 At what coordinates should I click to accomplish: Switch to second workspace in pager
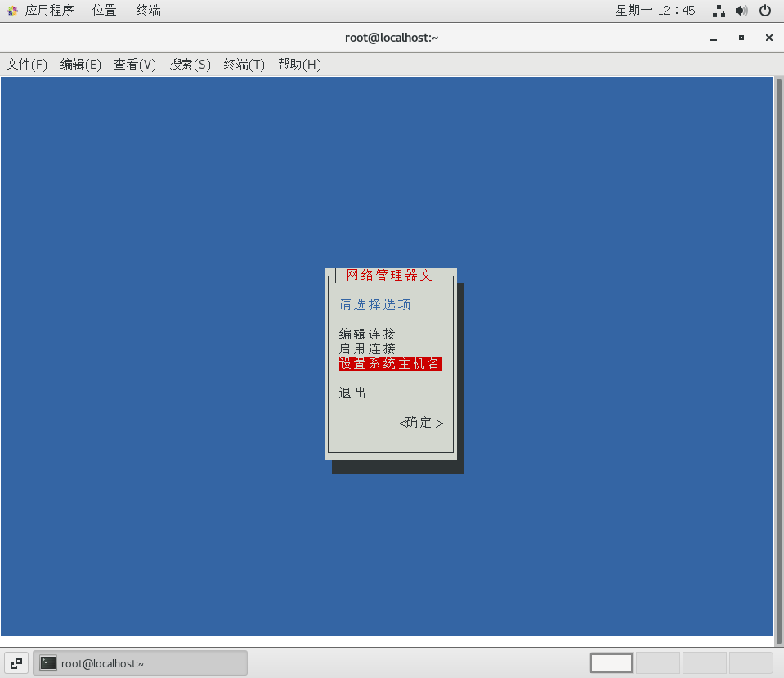(x=657, y=663)
